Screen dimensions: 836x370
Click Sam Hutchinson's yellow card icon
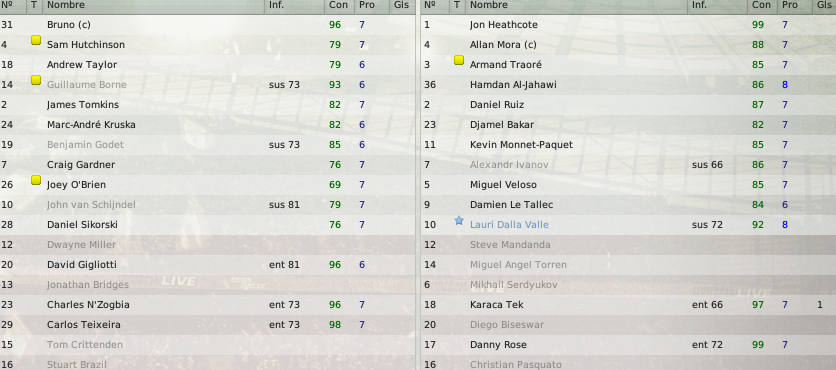point(36,40)
